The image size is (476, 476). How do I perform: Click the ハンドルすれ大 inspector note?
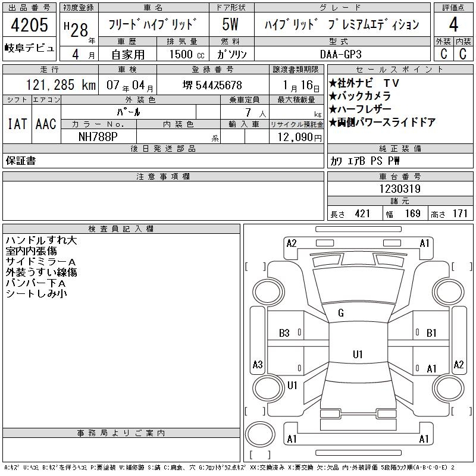coord(41,240)
